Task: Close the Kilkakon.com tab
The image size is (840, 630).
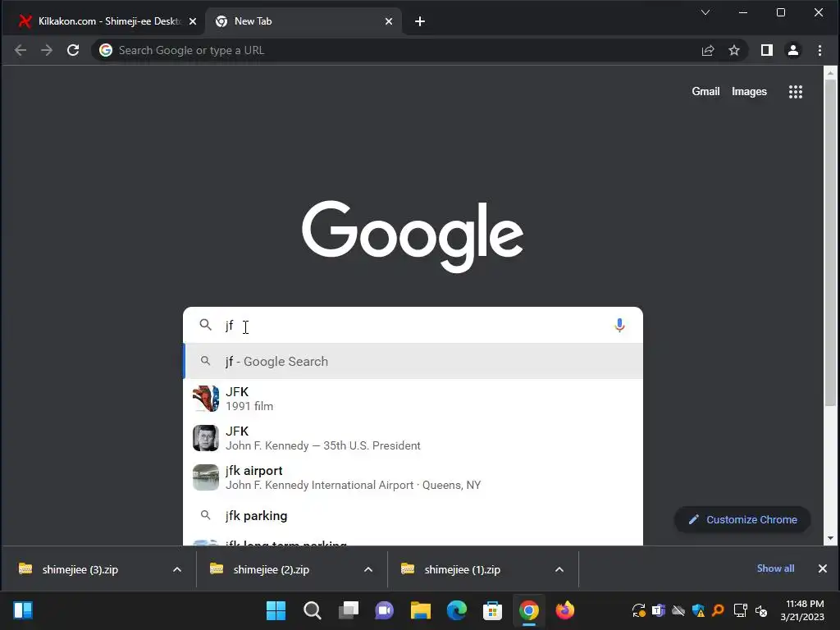Action: pos(193,21)
